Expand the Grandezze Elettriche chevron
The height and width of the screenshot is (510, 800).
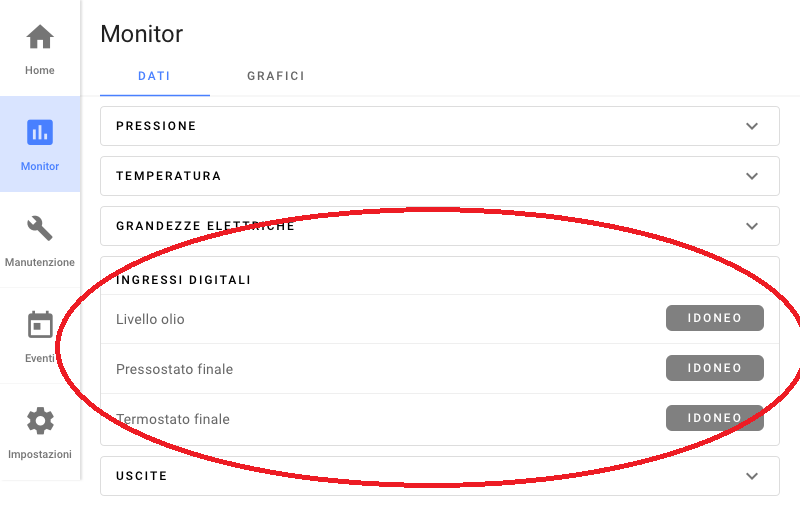click(x=753, y=226)
